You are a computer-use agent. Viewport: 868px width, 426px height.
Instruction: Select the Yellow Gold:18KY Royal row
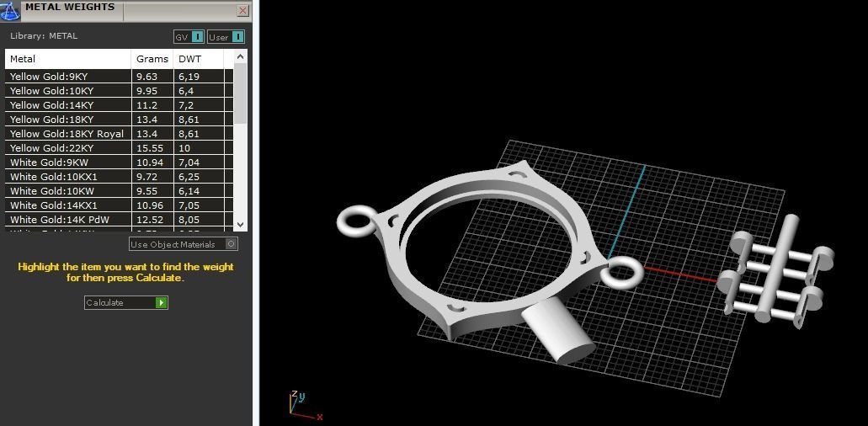(119, 134)
